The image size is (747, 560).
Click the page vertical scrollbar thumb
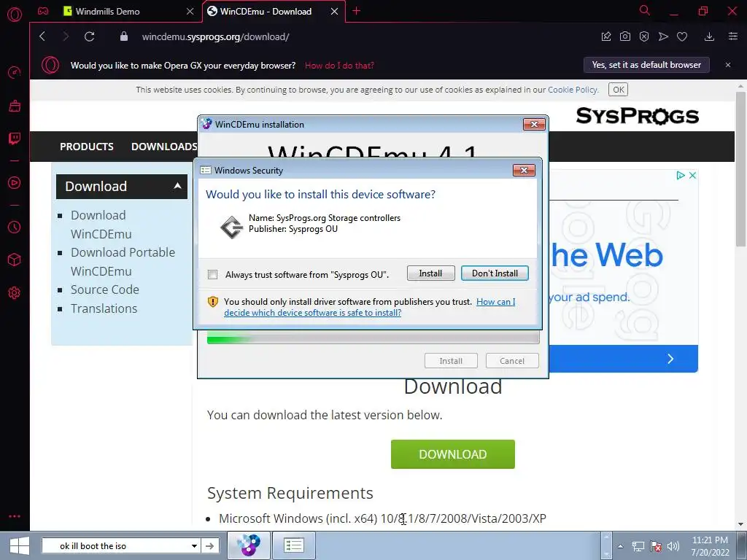click(740, 169)
